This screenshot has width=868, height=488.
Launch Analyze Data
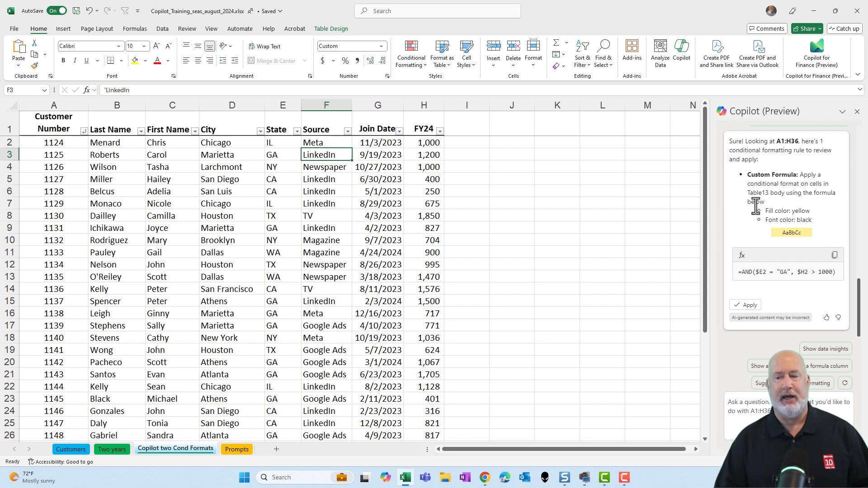660,53
